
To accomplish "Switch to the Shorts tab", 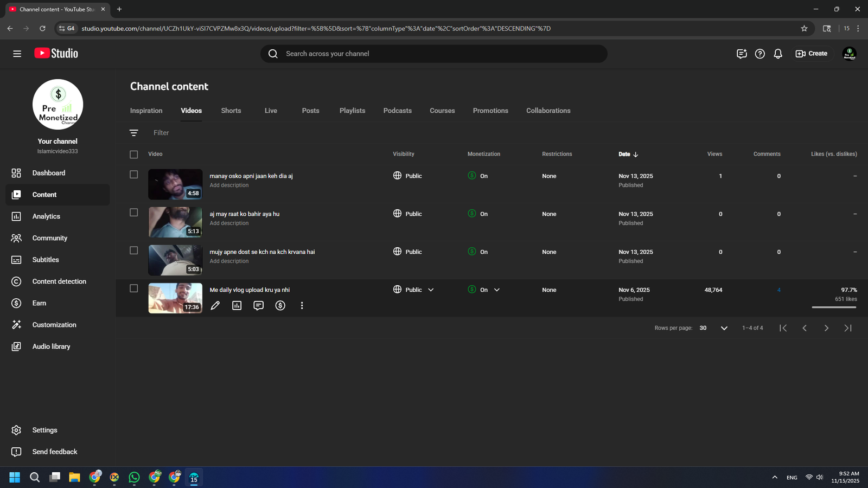I will 231,111.
